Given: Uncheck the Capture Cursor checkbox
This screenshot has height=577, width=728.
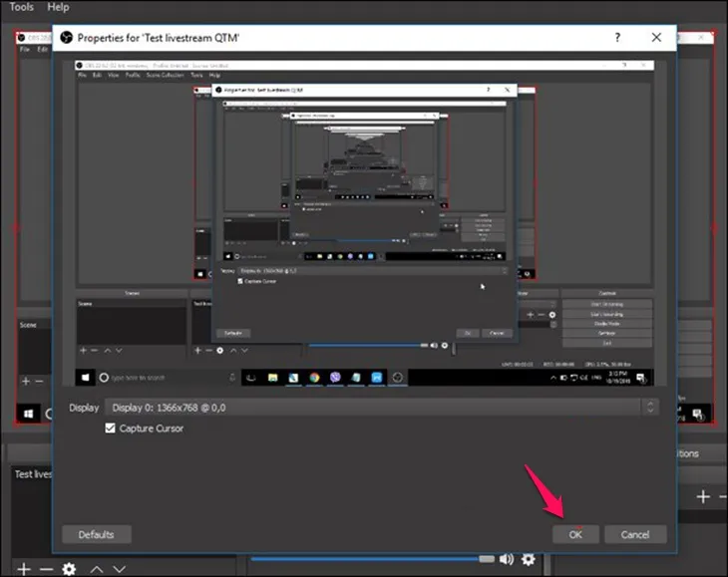Looking at the screenshot, I should (x=110, y=429).
